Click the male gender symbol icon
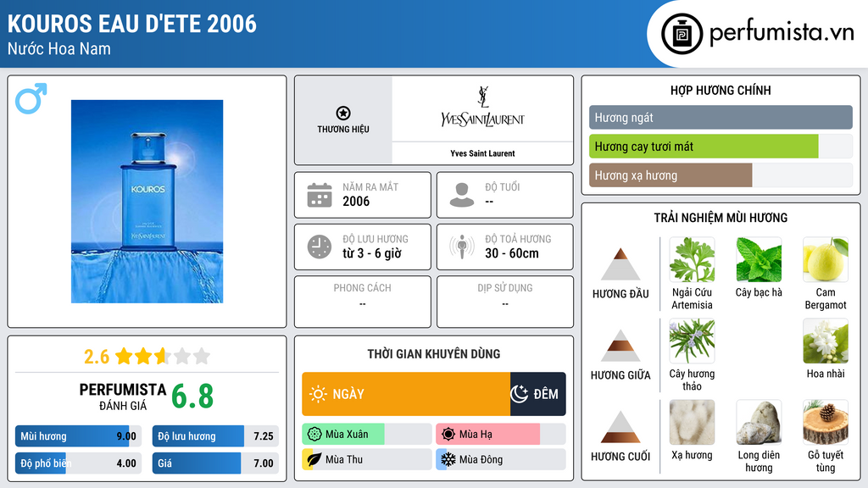The image size is (868, 488). coord(31,98)
